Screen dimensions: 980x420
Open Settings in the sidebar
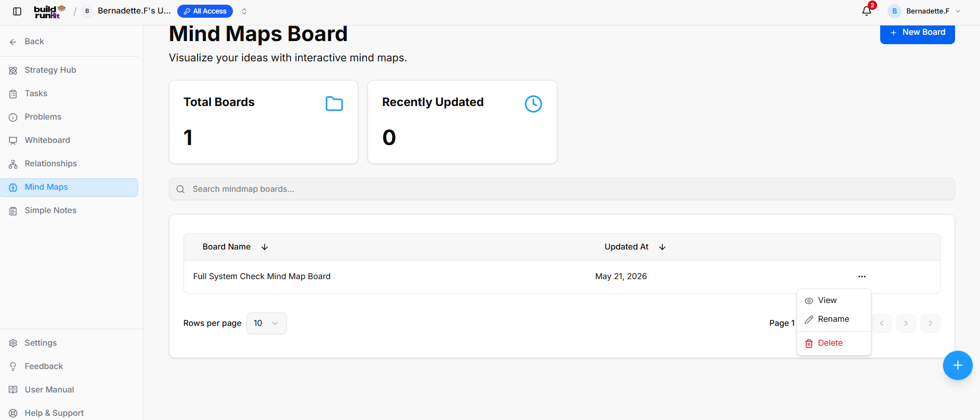69,343
